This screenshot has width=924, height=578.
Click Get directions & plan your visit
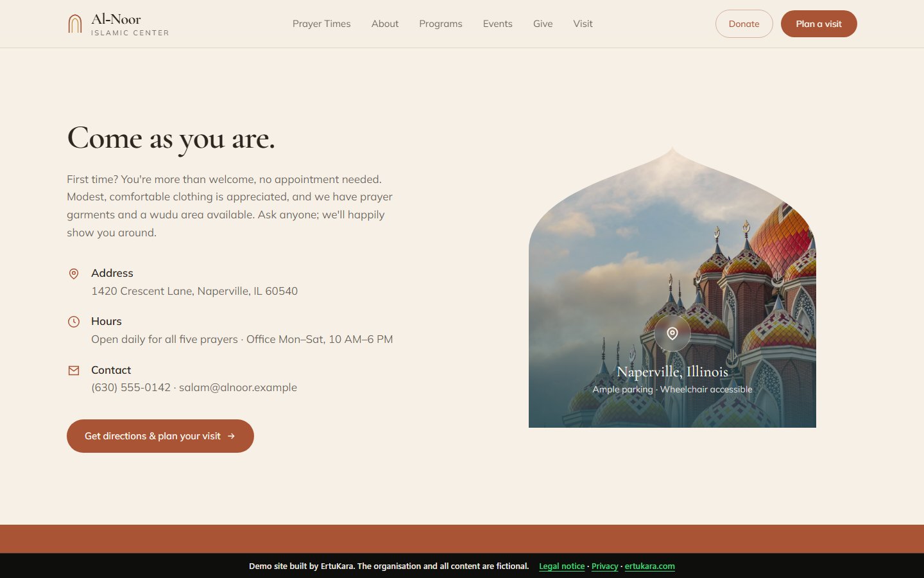coord(160,436)
